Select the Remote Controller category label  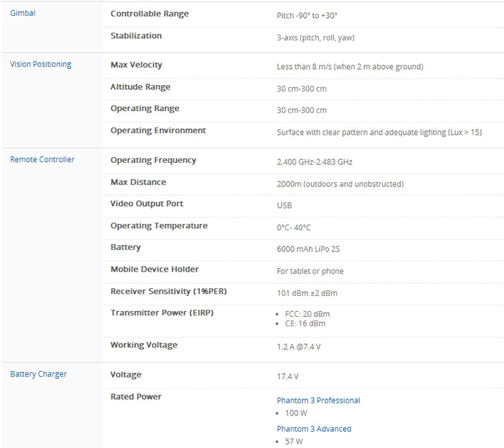coord(42,159)
